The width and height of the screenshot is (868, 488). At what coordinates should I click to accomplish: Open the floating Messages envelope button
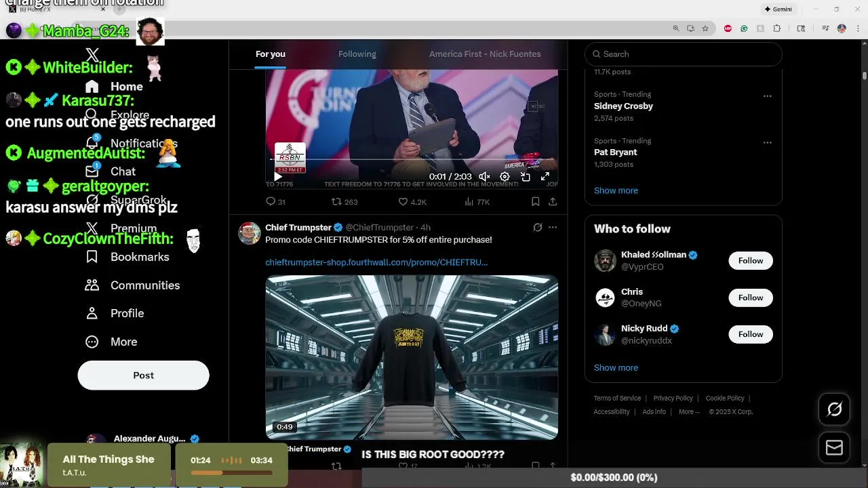point(835,448)
